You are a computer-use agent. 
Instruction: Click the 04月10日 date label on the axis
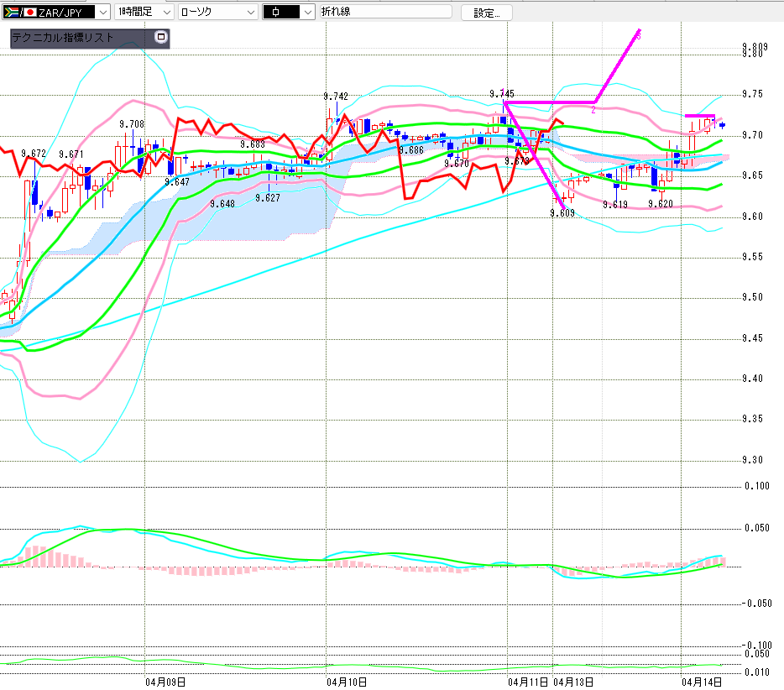345,682
